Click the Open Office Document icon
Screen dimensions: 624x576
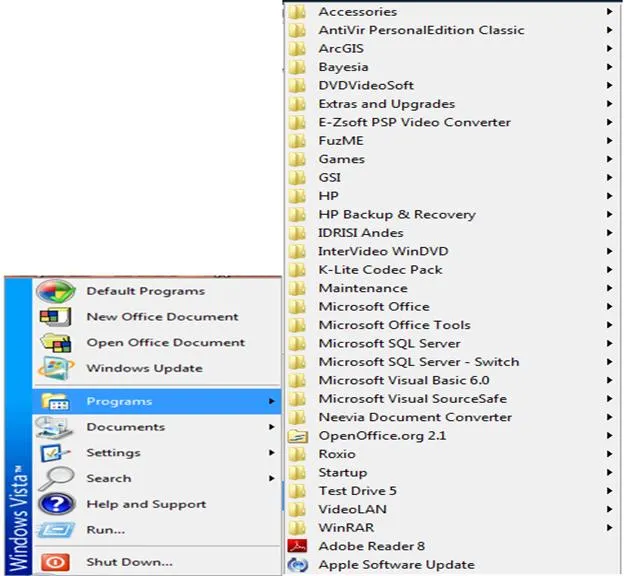(x=56, y=343)
